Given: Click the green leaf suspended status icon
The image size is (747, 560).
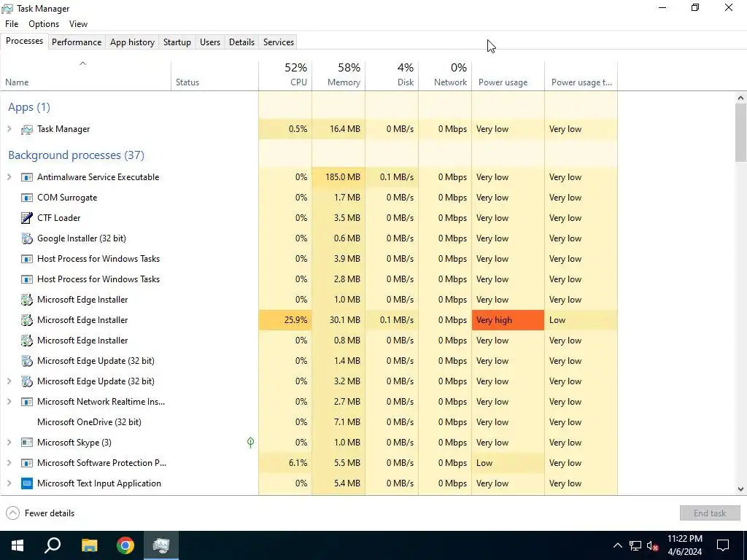Looking at the screenshot, I should [251, 443].
